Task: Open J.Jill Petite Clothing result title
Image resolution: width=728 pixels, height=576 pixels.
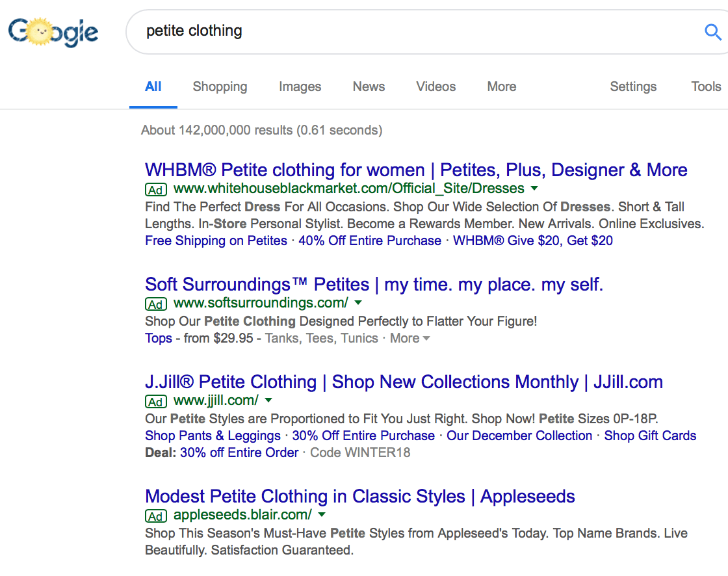Action: [x=404, y=382]
